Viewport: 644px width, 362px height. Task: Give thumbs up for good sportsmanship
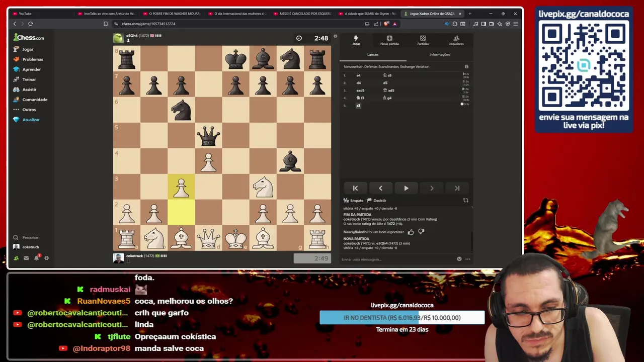[411, 232]
